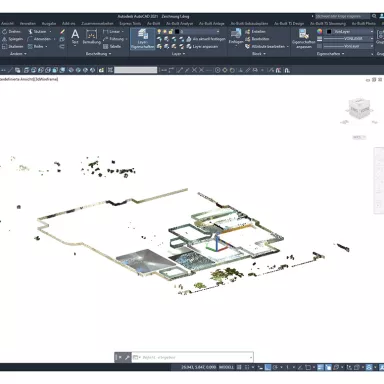Click the search field in title bar
Image resolution: width=384 pixels, height=384 pixels.
pos(342,16)
